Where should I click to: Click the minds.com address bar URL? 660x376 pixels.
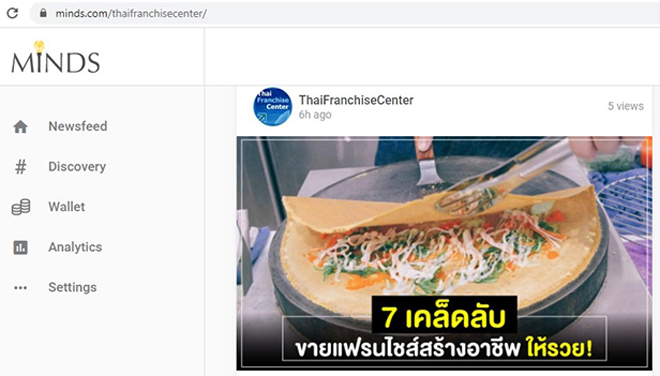131,13
